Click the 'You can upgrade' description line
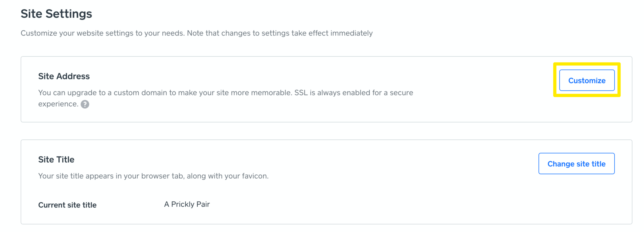644x232 pixels. [225, 93]
